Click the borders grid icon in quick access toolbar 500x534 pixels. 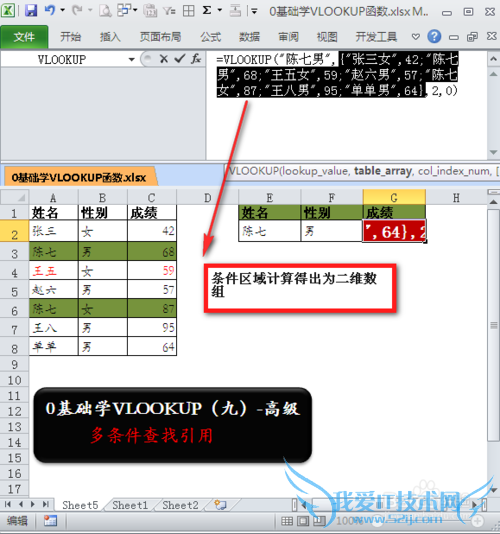188,11
